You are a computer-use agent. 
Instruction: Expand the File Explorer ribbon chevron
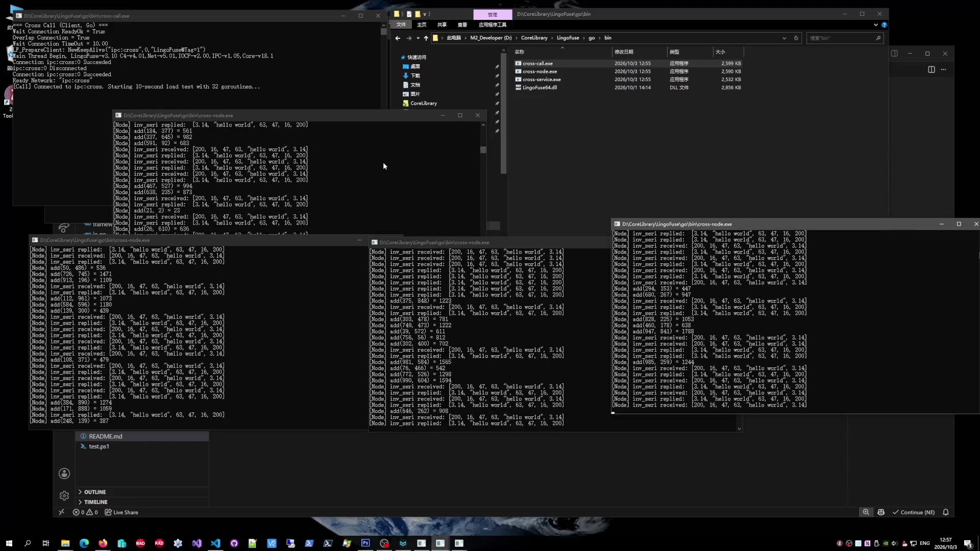point(876,24)
